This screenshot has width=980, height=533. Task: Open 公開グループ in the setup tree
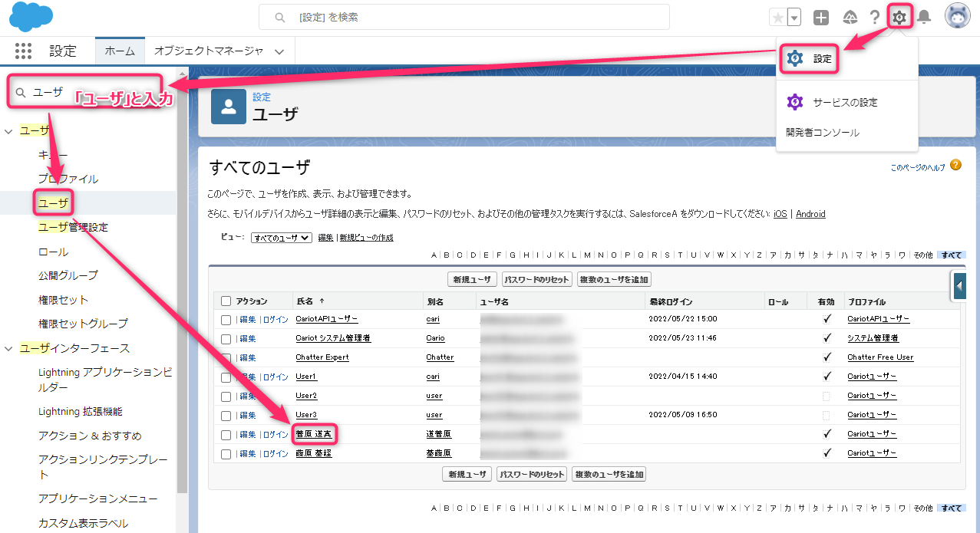[68, 275]
